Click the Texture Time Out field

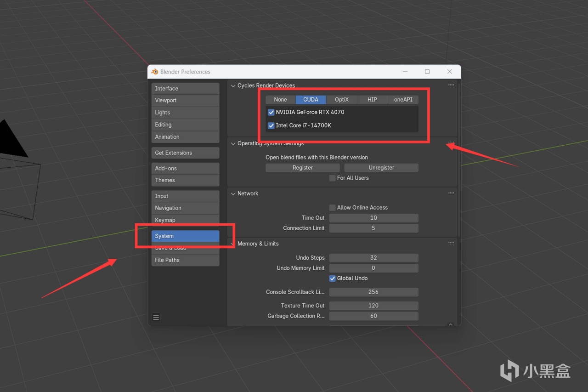(x=373, y=306)
